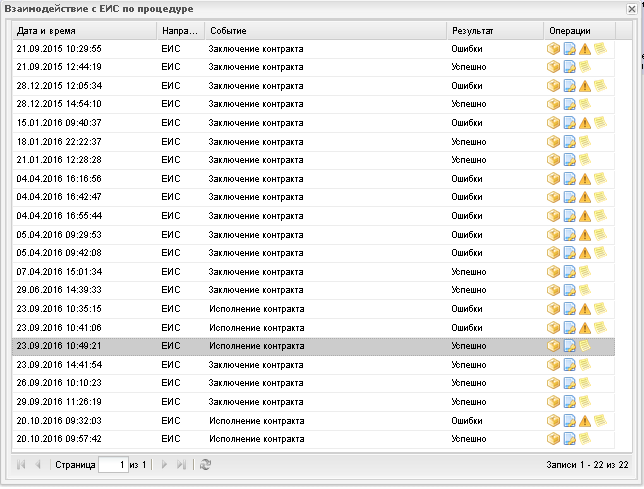Click 'ЕИС' cell in row 21.01.2016 12:28:28
This screenshot has width=644, height=489.
[x=171, y=160]
